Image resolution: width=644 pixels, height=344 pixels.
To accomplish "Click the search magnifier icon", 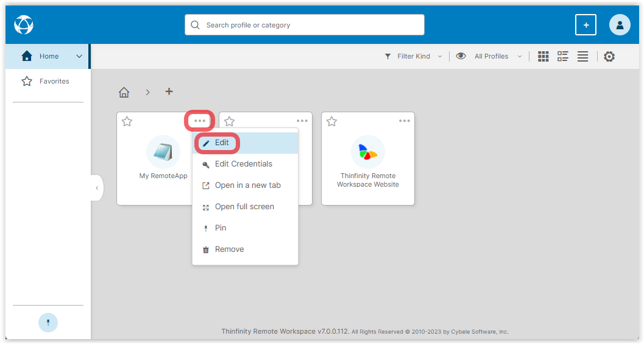I will coord(196,25).
